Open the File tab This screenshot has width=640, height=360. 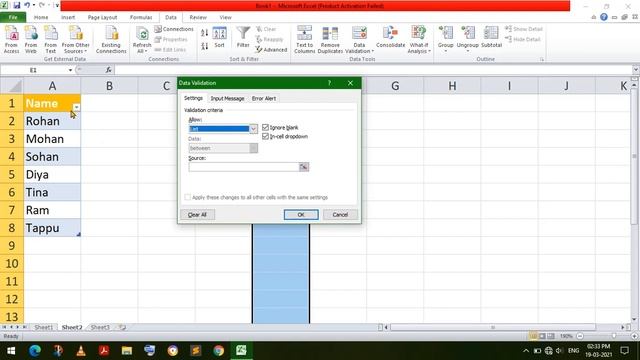[x=13, y=18]
